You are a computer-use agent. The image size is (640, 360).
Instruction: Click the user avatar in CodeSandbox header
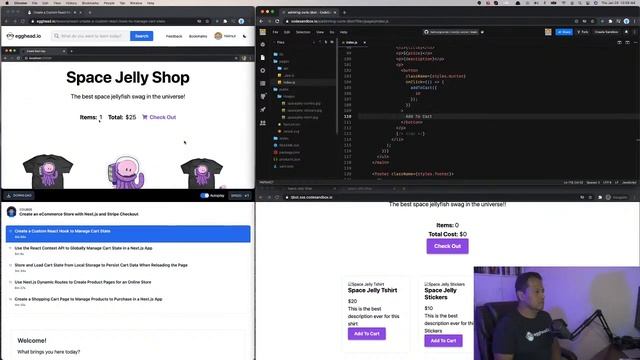tap(548, 32)
